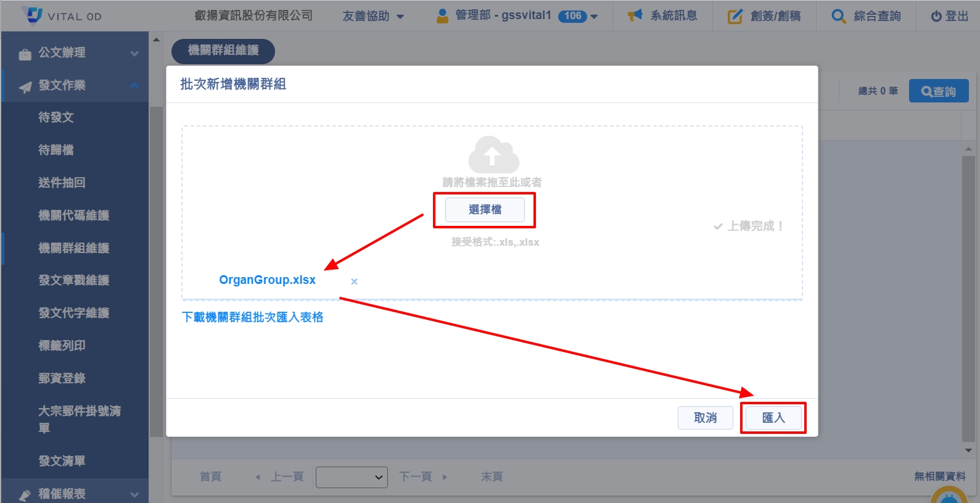
Task: Click the 匯入 import button
Action: pos(773,418)
